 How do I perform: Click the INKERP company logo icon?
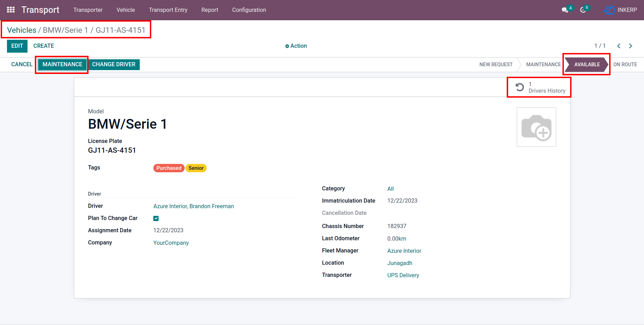pyautogui.click(x=610, y=10)
